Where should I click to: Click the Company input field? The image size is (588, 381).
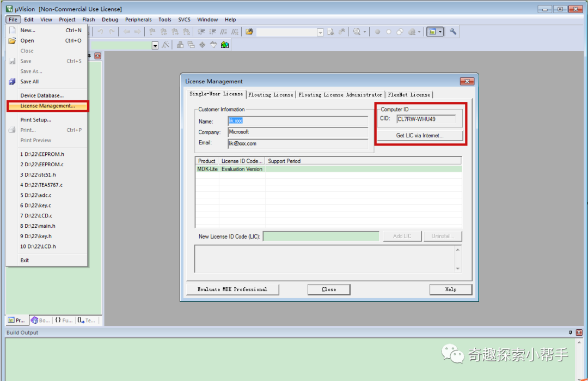click(x=298, y=132)
